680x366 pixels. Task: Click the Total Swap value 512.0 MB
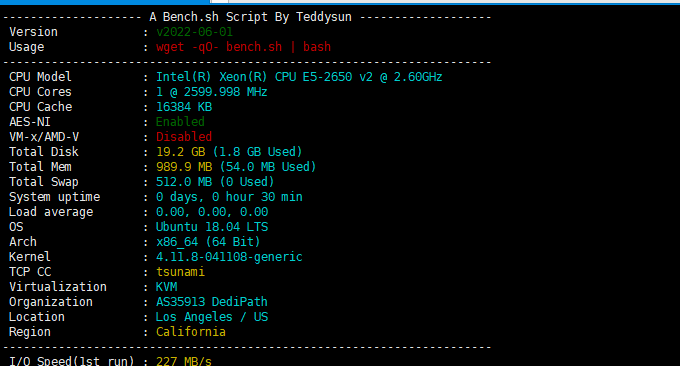tap(184, 182)
